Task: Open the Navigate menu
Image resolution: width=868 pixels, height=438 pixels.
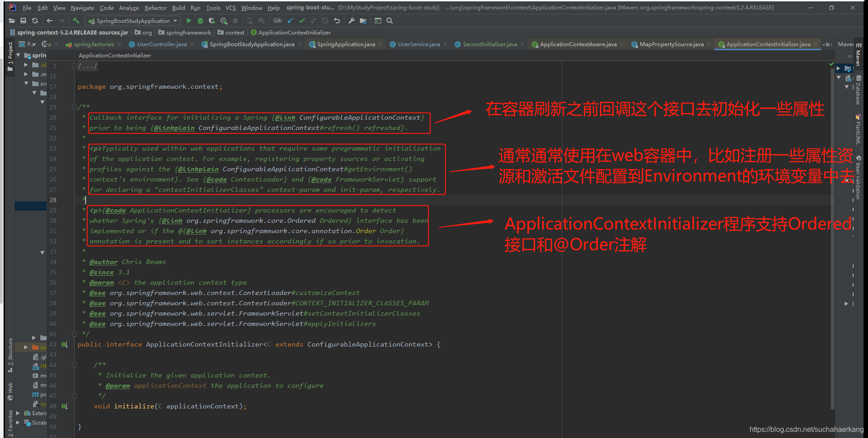Action: tap(82, 8)
